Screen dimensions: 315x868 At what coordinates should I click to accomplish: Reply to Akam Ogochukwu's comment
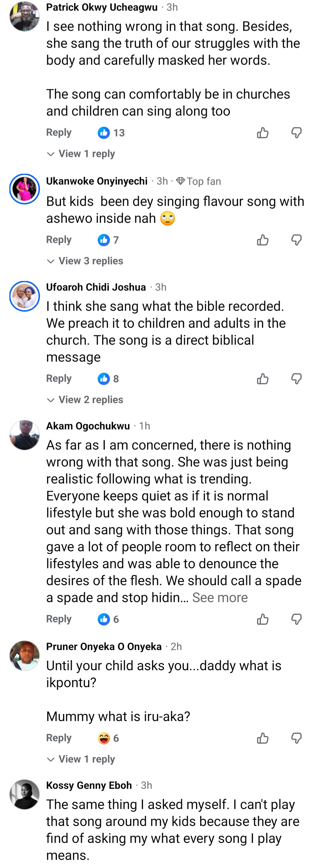(x=59, y=619)
